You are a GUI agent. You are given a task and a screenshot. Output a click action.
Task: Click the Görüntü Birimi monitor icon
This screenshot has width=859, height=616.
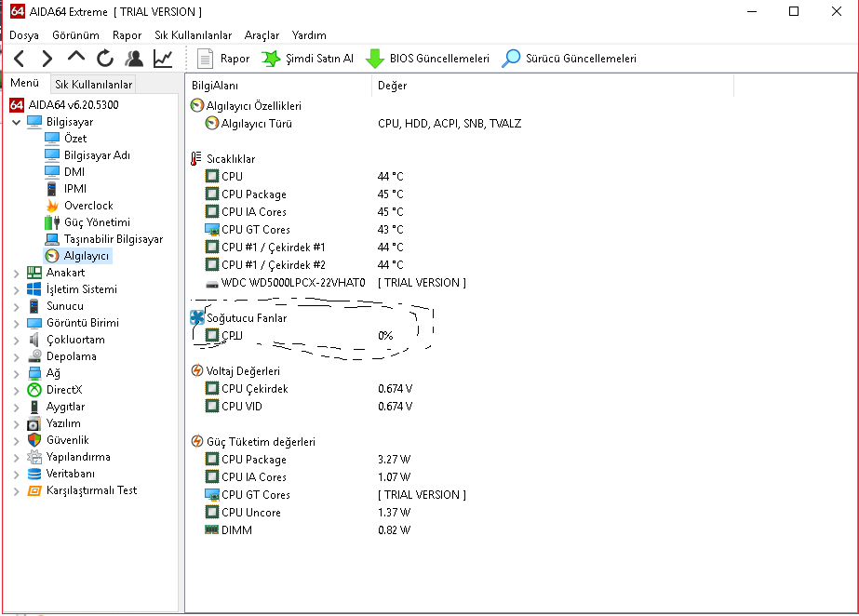(34, 323)
